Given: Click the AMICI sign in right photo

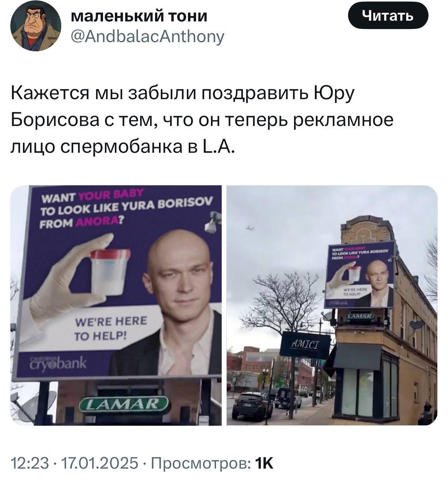Looking at the screenshot, I should (x=306, y=343).
